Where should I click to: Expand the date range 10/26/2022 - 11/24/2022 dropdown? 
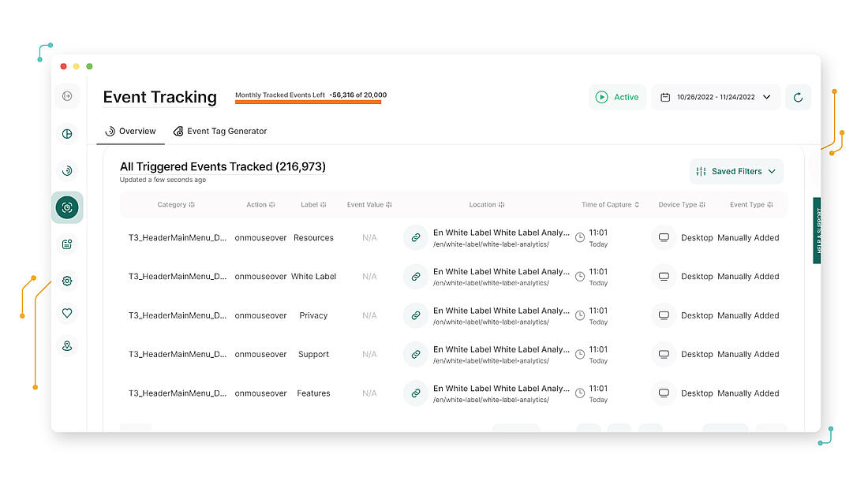[716, 98]
